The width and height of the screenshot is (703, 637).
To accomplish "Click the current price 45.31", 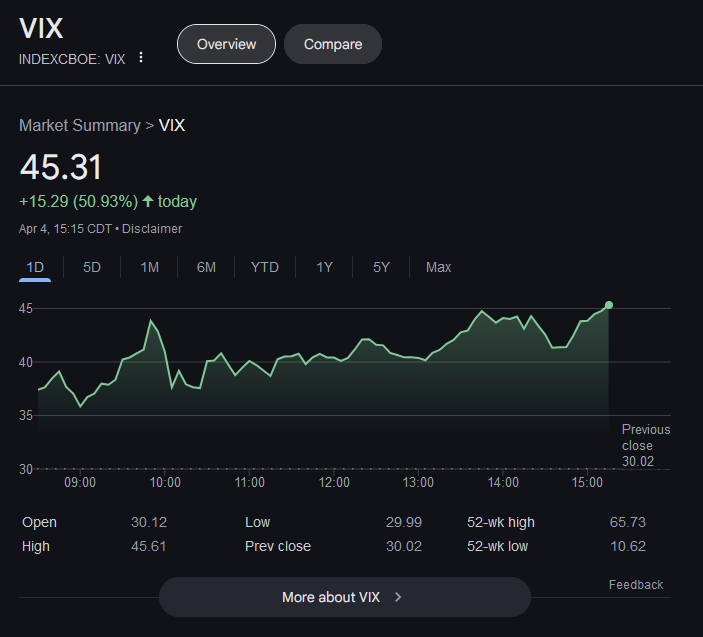I will [x=61, y=167].
